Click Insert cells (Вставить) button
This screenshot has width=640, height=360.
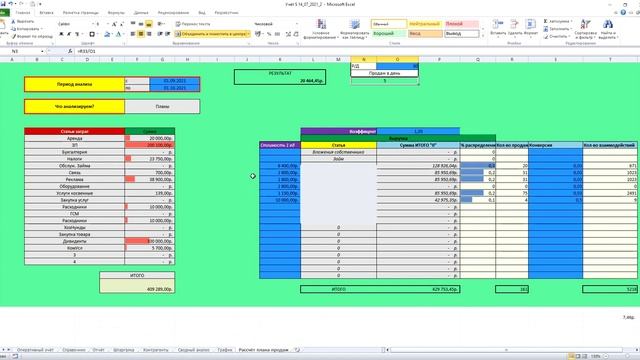pos(498,29)
